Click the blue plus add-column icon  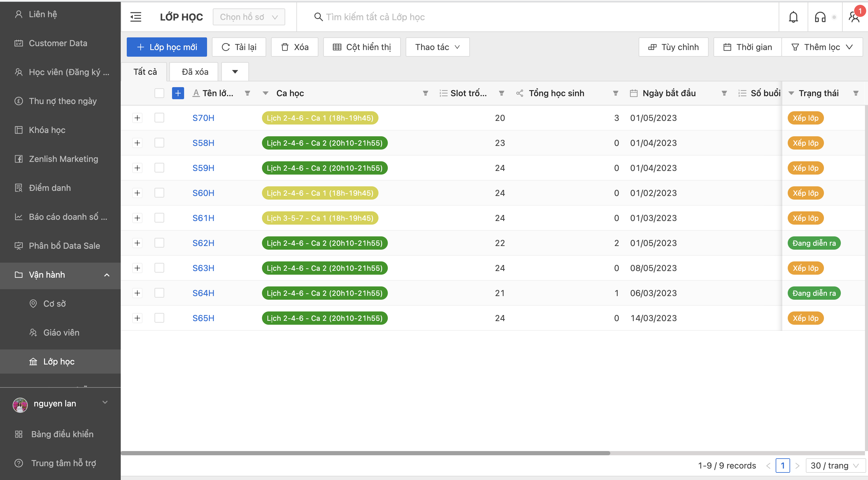point(178,93)
